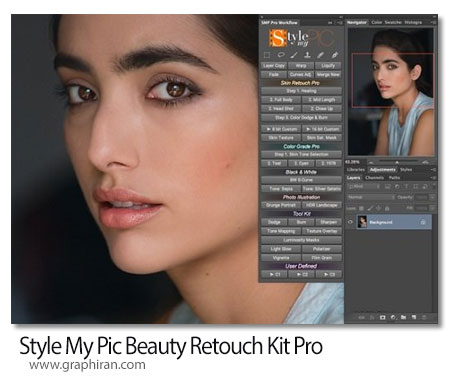The height and width of the screenshot is (379, 450).
Task: Click the link layers icon
Action: point(361,317)
